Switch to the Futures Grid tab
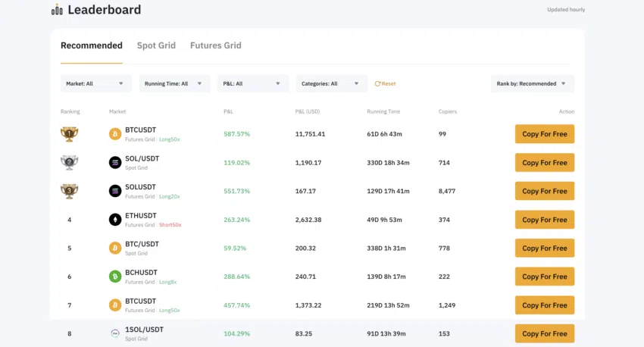 pos(215,45)
